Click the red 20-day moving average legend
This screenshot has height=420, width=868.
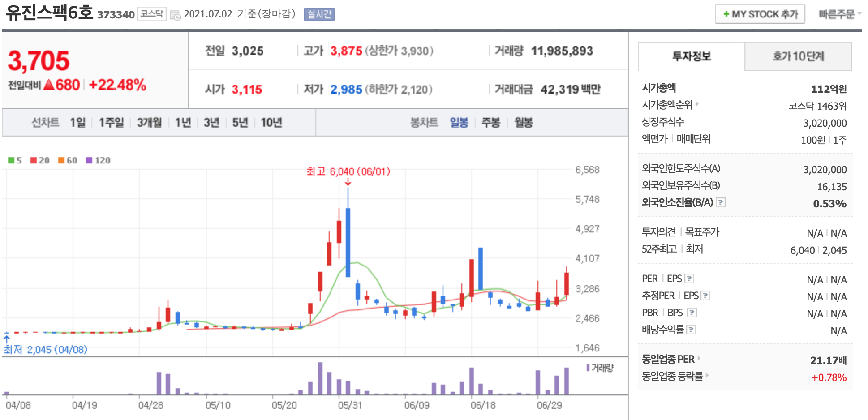(x=40, y=160)
